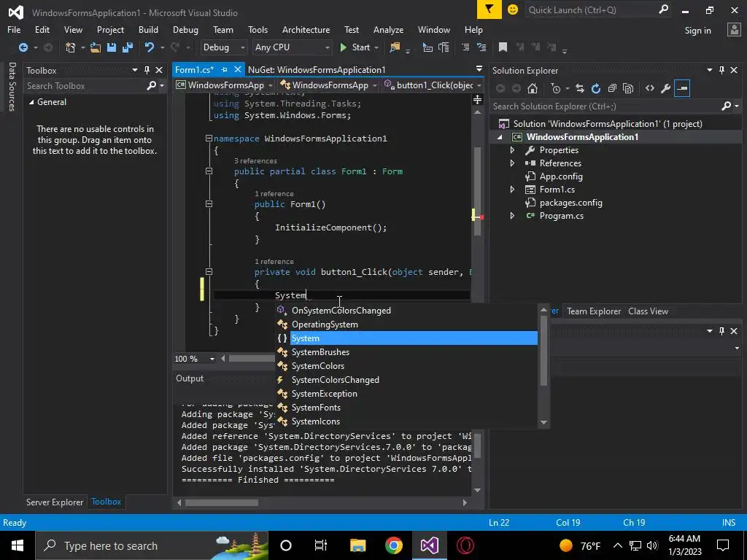Collapse the namespace WindowsFormsApplication1 code block

pos(209,138)
